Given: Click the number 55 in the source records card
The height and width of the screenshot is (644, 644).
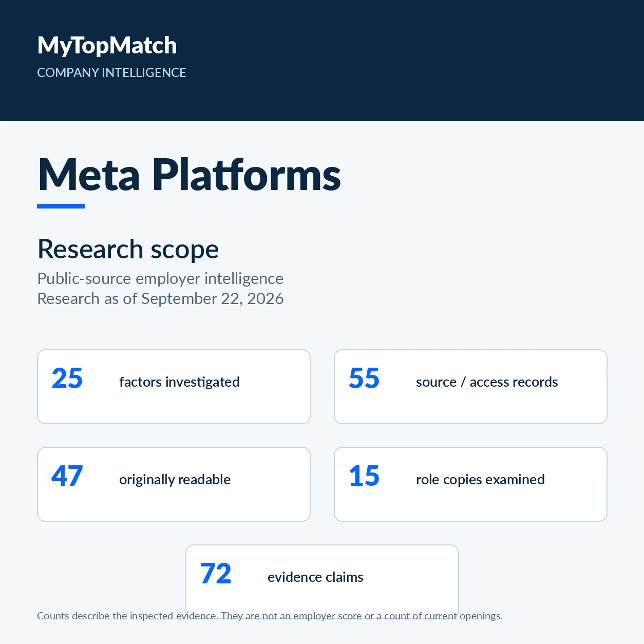Looking at the screenshot, I should point(364,379).
